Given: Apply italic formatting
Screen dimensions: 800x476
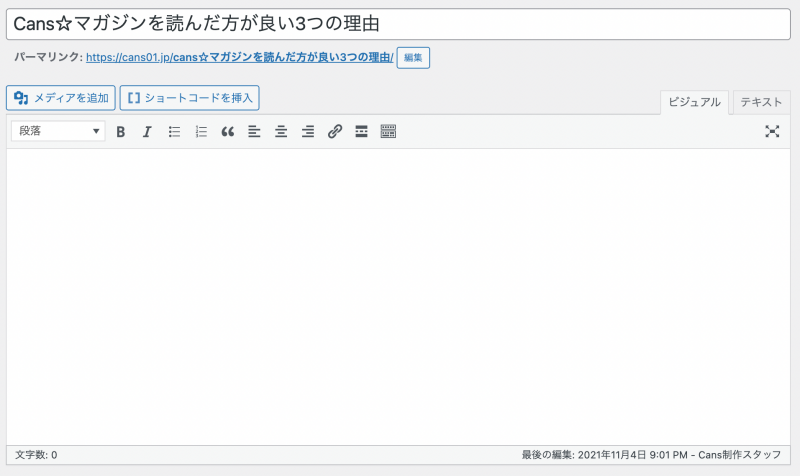Looking at the screenshot, I should click(147, 131).
